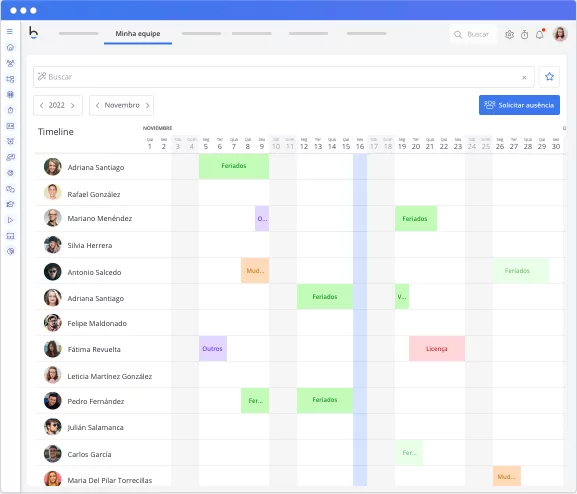Select Antonio Salcedo's orange Mud... block
Image resolution: width=577 pixels, height=494 pixels.
coord(255,271)
